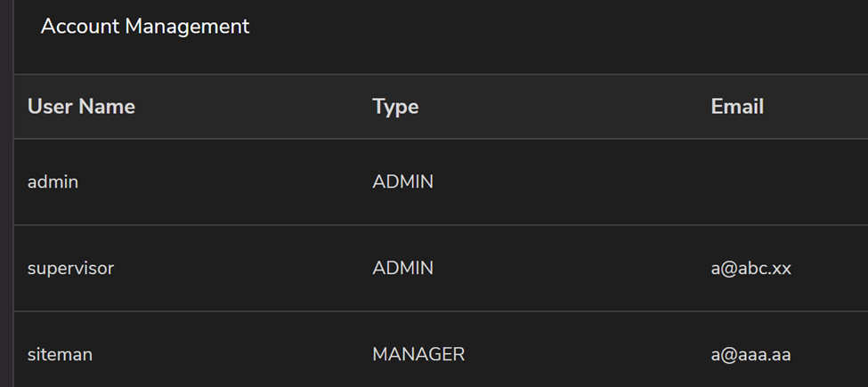
Task: Click divider line beneath the column headers
Action: click(x=441, y=139)
